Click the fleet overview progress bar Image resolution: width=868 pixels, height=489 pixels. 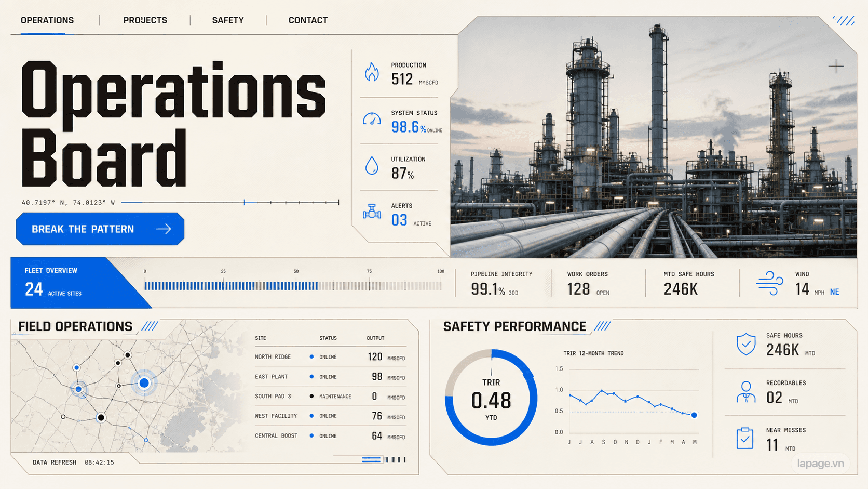point(293,286)
